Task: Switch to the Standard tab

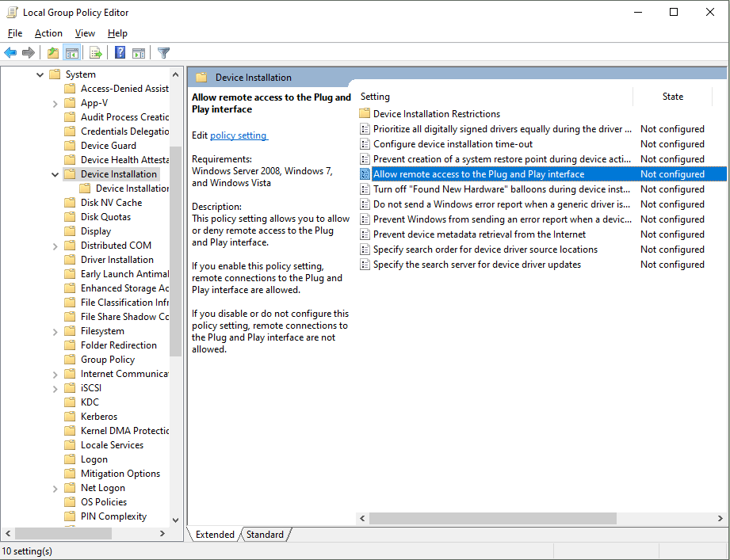Action: (265, 535)
